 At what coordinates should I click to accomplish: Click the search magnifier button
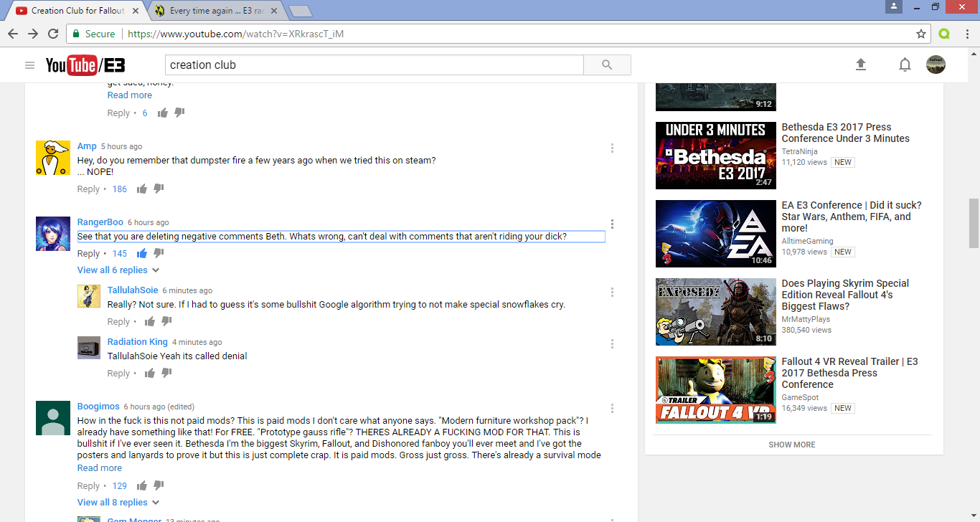(607, 65)
